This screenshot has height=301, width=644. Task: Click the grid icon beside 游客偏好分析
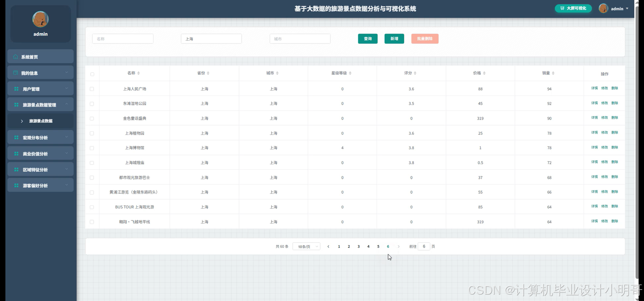tap(16, 185)
